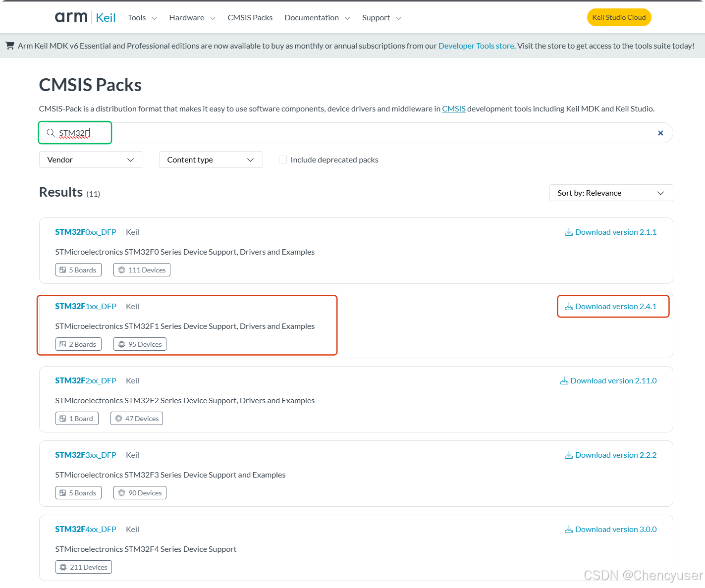Follow the CMSIS link in description
The width and height of the screenshot is (705, 588).
454,108
